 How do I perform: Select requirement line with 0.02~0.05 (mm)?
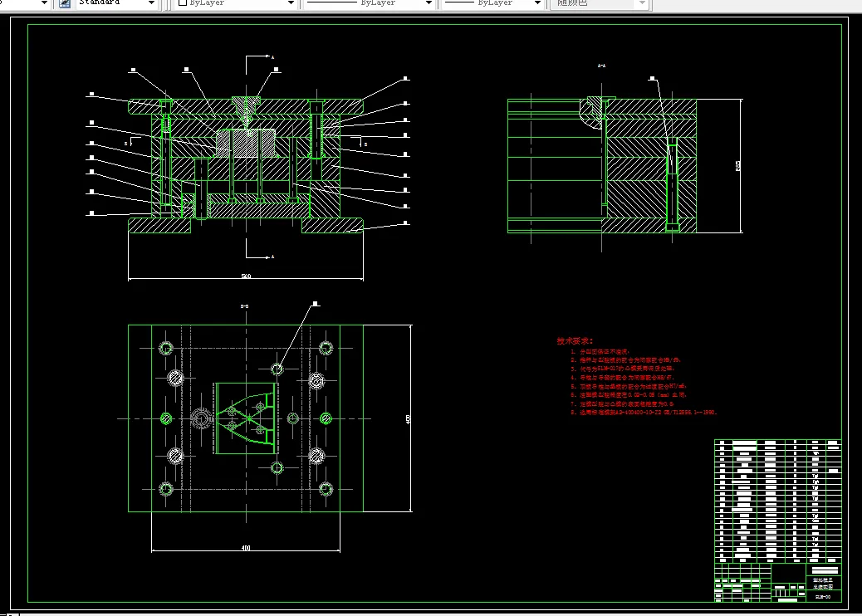pyautogui.click(x=629, y=394)
